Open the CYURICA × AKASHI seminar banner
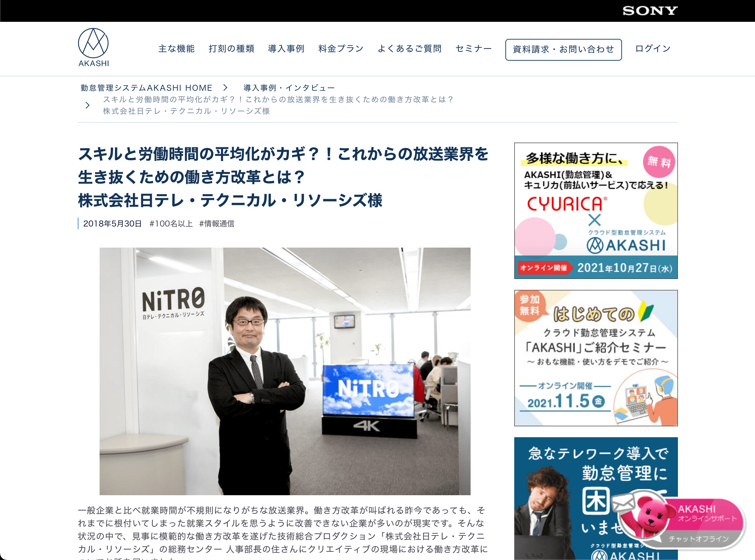This screenshot has width=755, height=560. (x=596, y=211)
